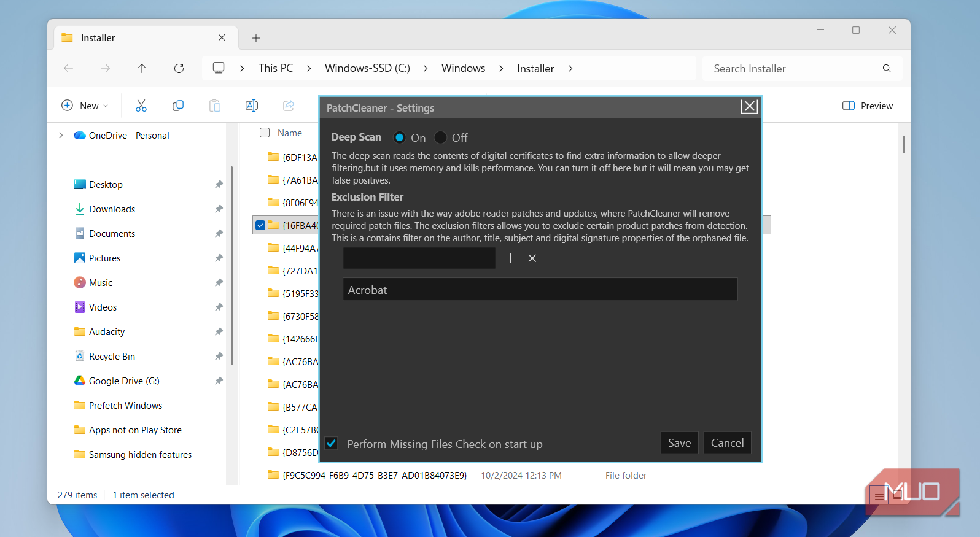Select Acrobat in exclusion list
980x537 pixels.
(540, 289)
